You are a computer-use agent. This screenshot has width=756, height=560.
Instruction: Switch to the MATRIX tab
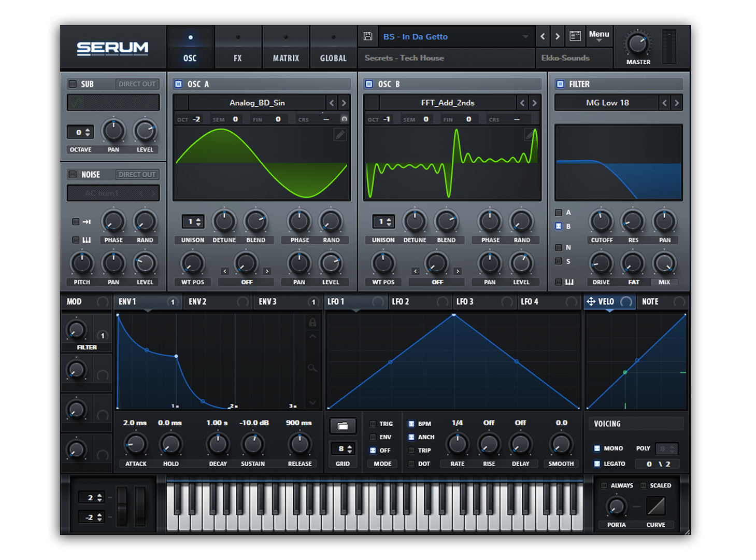(x=286, y=47)
